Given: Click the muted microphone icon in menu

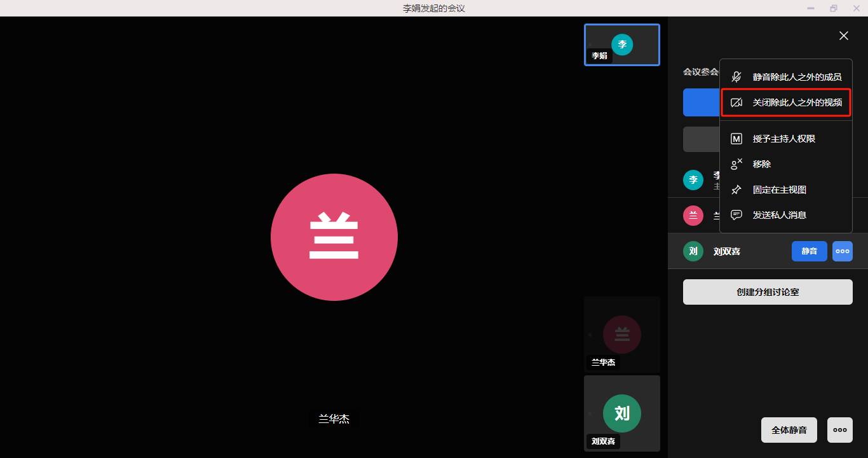Looking at the screenshot, I should (x=736, y=77).
